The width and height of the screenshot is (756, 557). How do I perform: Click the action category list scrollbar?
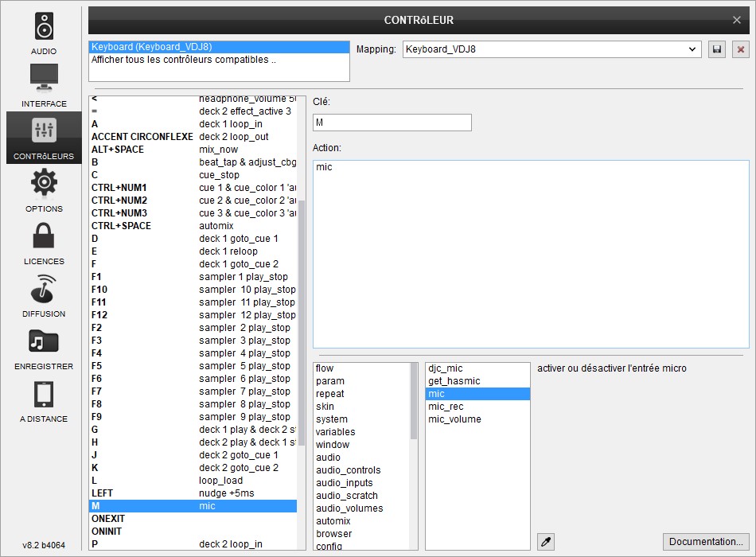click(x=414, y=401)
